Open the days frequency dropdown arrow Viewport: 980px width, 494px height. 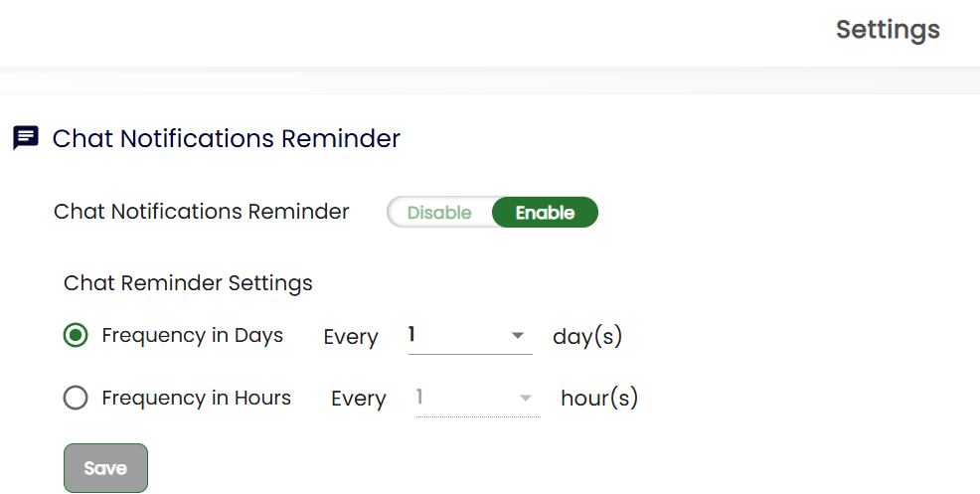tap(518, 336)
